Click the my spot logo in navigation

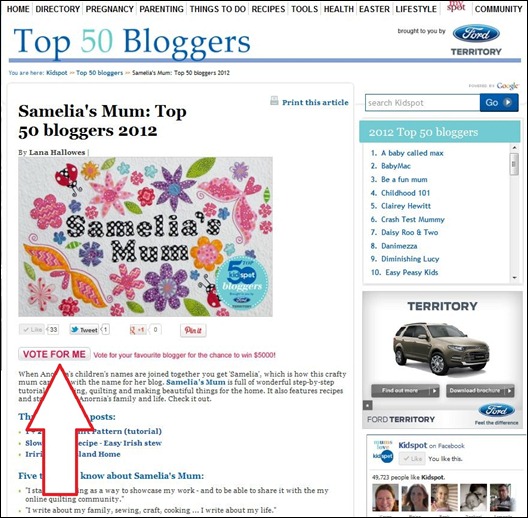456,6
